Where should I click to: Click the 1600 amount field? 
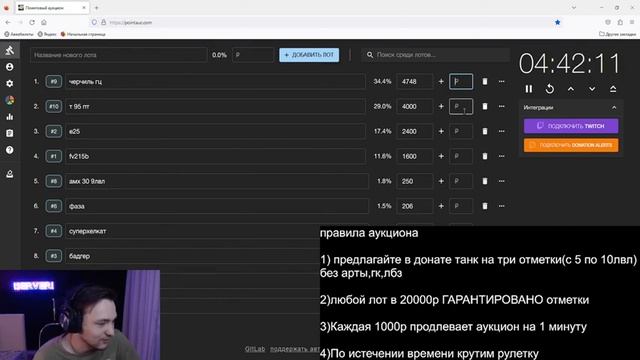click(x=414, y=156)
